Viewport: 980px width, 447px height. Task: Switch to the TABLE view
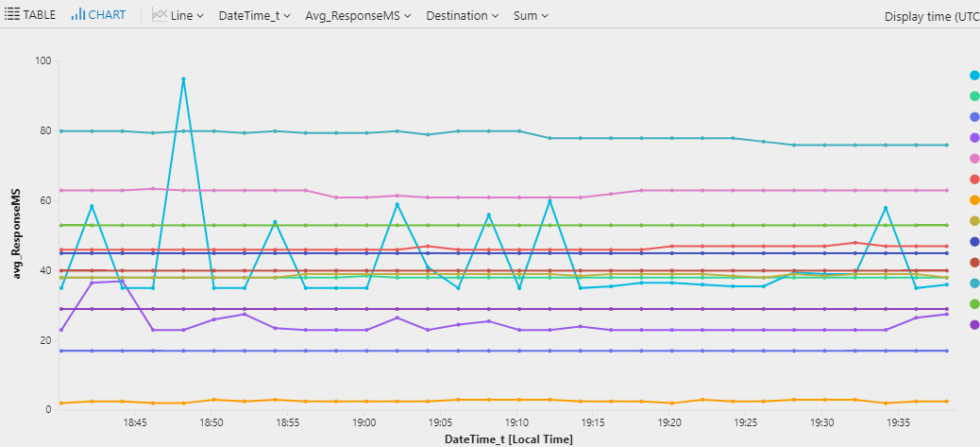click(30, 15)
